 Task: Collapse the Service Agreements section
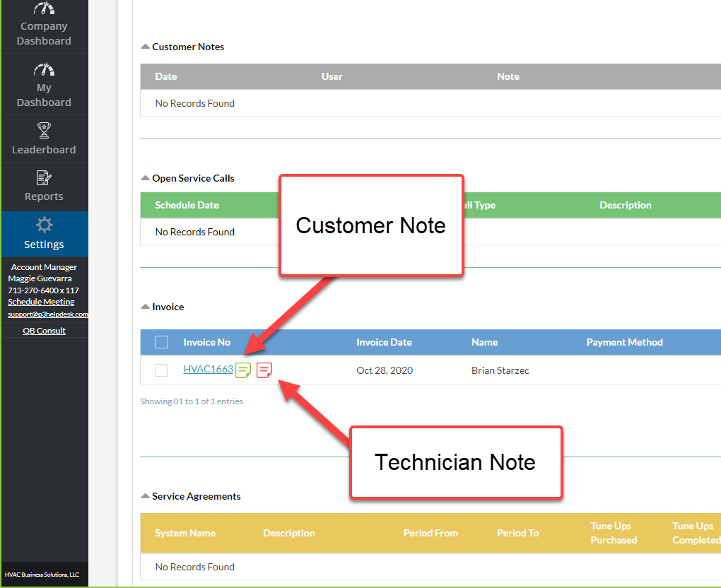(146, 496)
